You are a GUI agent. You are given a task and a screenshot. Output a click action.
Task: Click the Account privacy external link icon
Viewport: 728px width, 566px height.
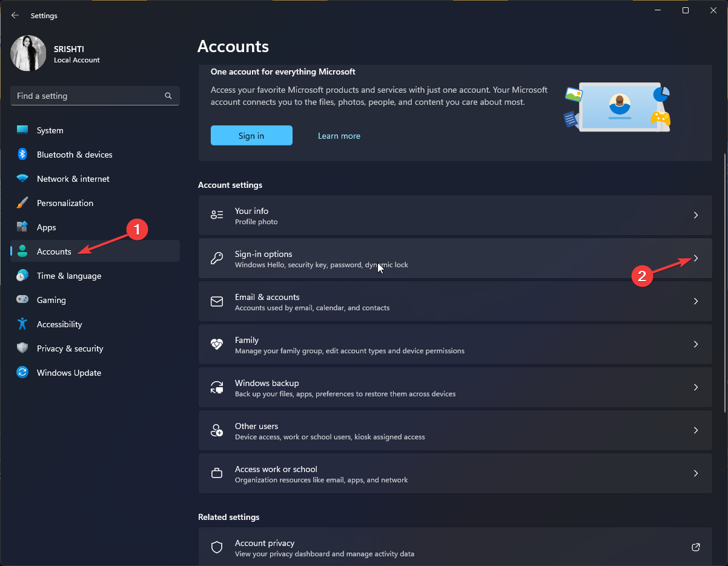696,547
